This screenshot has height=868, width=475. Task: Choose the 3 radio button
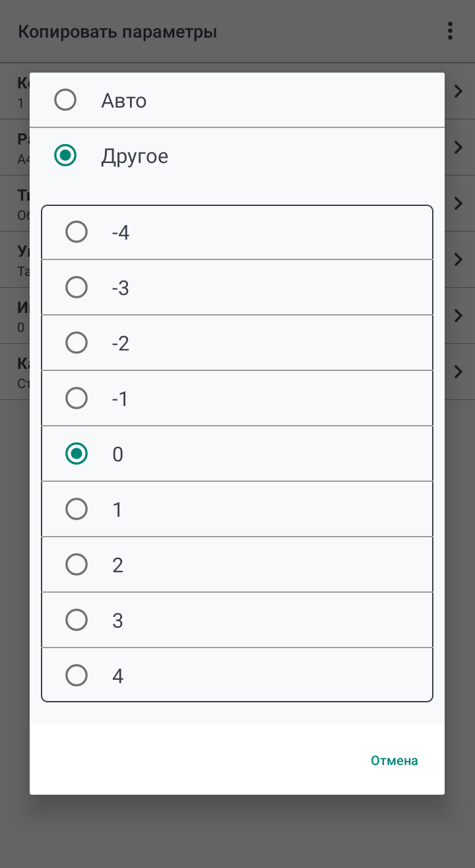pyautogui.click(x=77, y=620)
